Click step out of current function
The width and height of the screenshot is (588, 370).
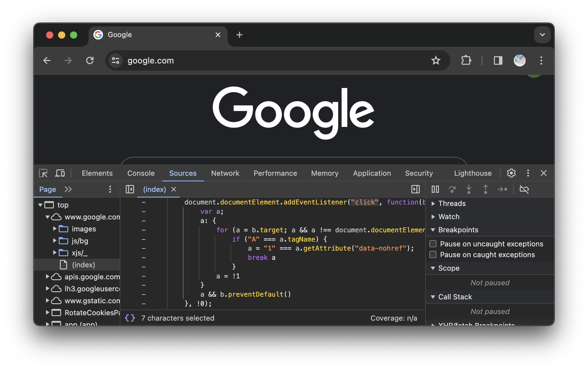point(486,189)
